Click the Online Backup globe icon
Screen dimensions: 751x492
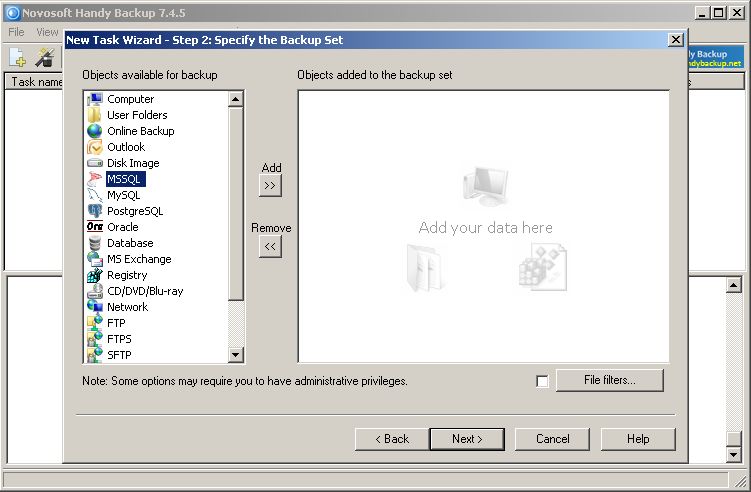click(x=95, y=131)
